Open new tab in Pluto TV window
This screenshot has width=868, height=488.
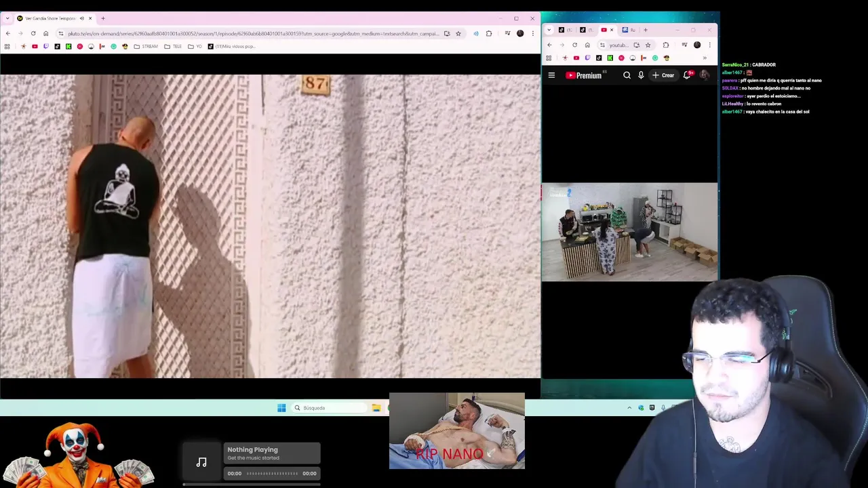pos(103,18)
